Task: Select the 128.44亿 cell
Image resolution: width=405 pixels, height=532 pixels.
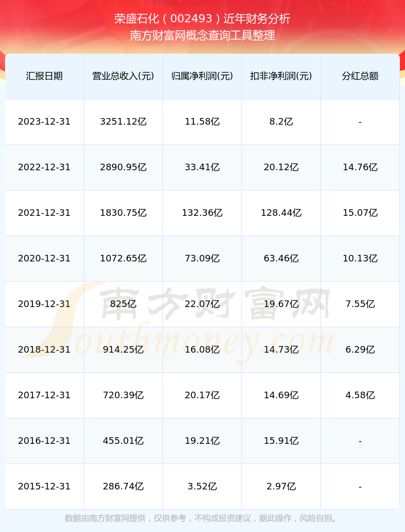Action: 281,213
